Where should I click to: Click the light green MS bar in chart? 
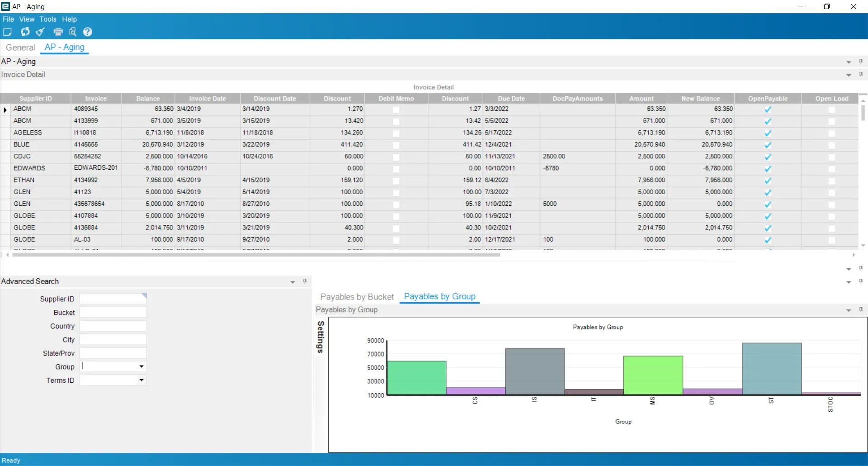point(653,375)
